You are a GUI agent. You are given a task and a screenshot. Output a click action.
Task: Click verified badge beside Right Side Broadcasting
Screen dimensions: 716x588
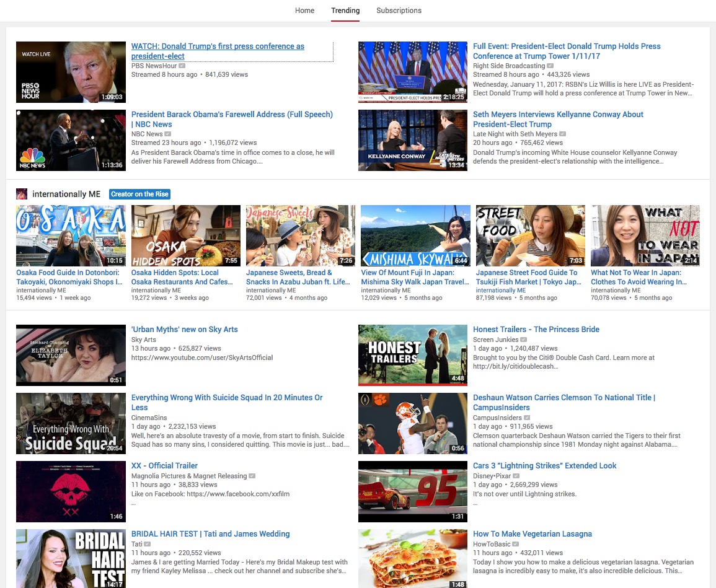[x=550, y=66]
